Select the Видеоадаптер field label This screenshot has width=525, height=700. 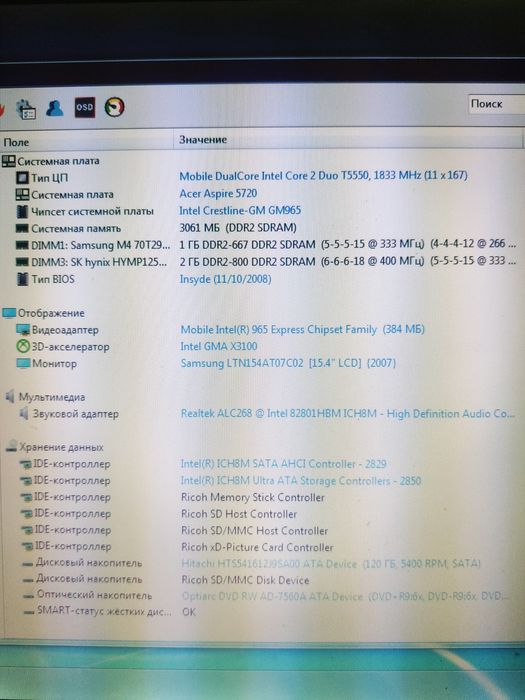65,330
